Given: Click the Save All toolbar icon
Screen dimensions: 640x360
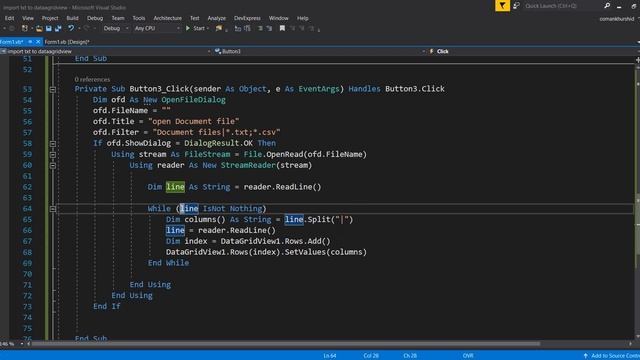Looking at the screenshot, I should pos(58,29).
